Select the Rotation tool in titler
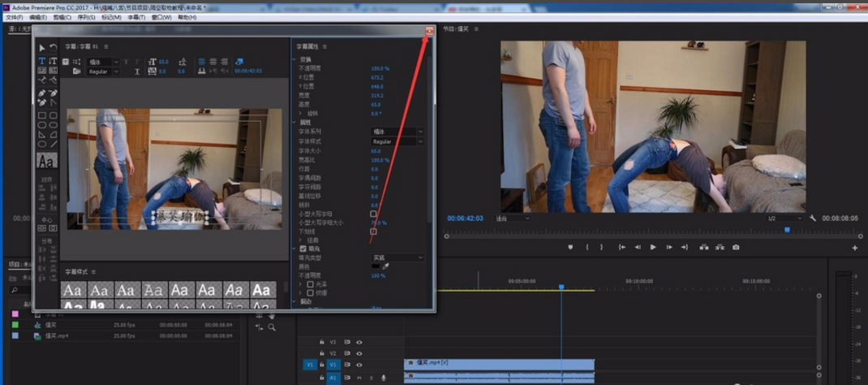 [54, 48]
